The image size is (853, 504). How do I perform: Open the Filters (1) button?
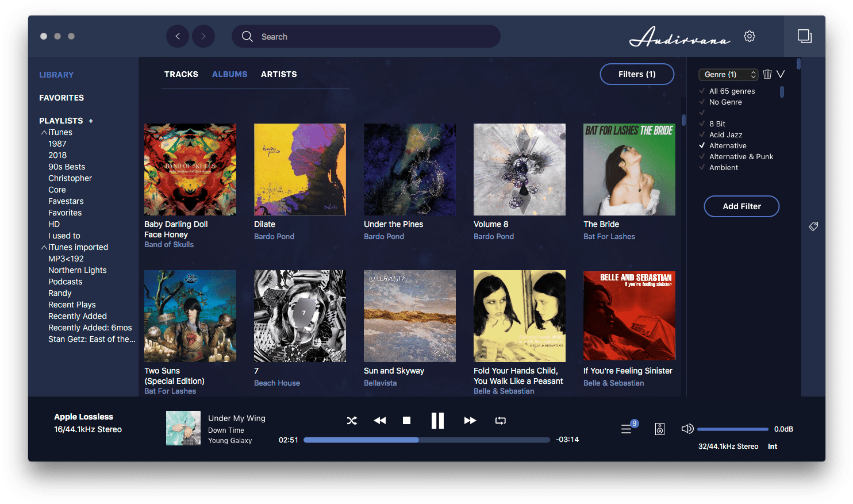tap(637, 74)
